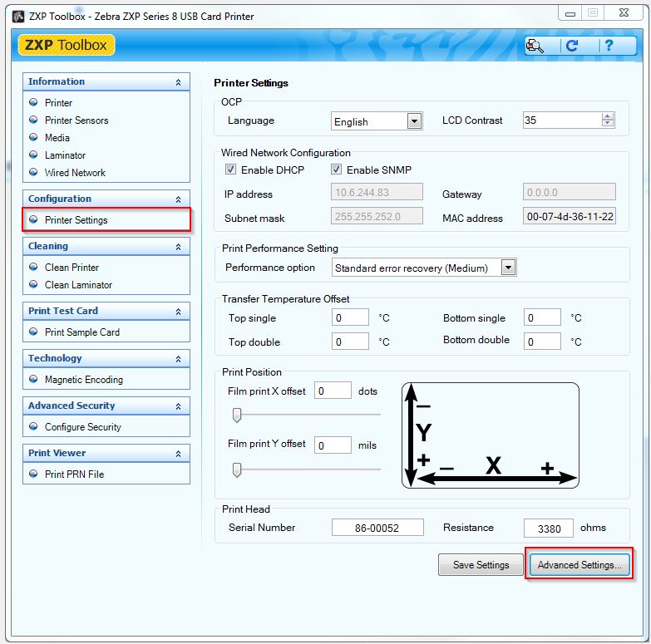651x644 pixels.
Task: Open help with the question mark icon
Action: pyautogui.click(x=609, y=46)
